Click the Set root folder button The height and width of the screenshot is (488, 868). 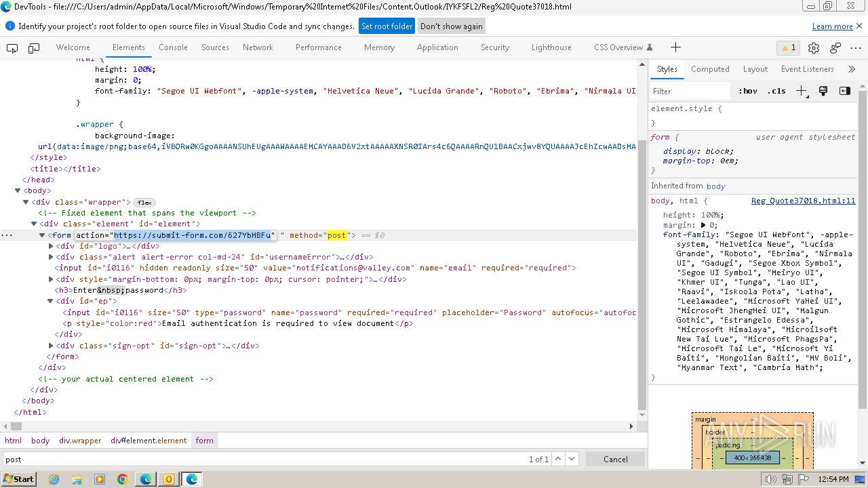tap(387, 26)
